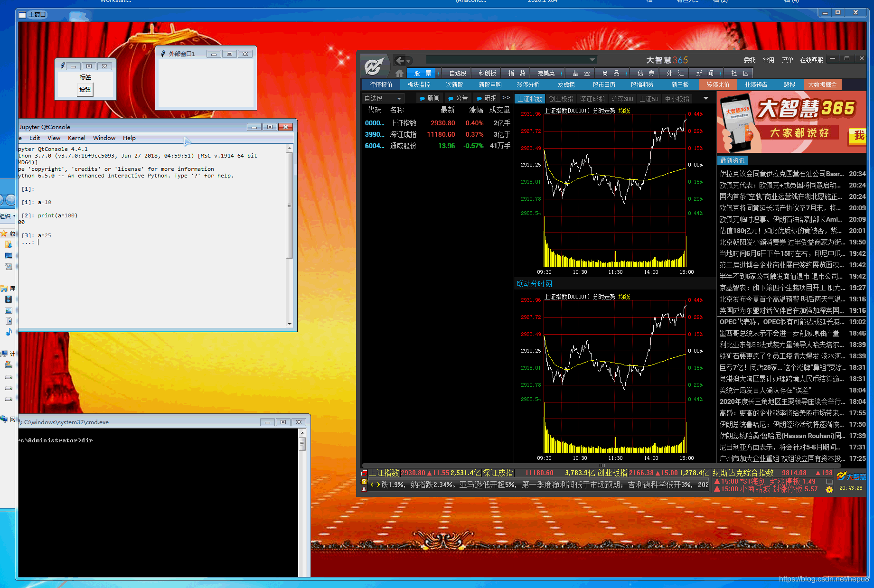
Task: Click the yellow question mark status icon
Action: (364, 481)
